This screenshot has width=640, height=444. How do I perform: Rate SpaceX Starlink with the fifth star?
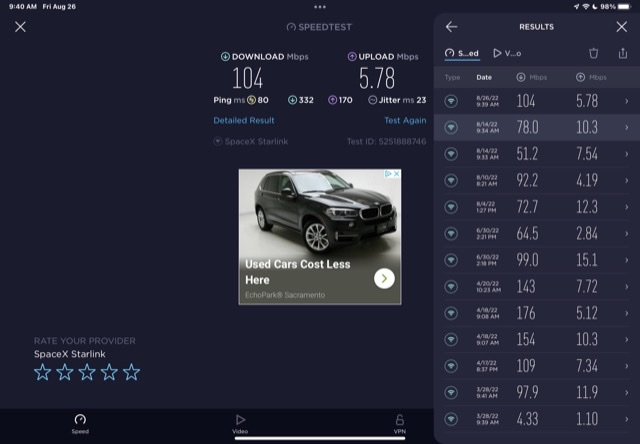click(x=131, y=373)
